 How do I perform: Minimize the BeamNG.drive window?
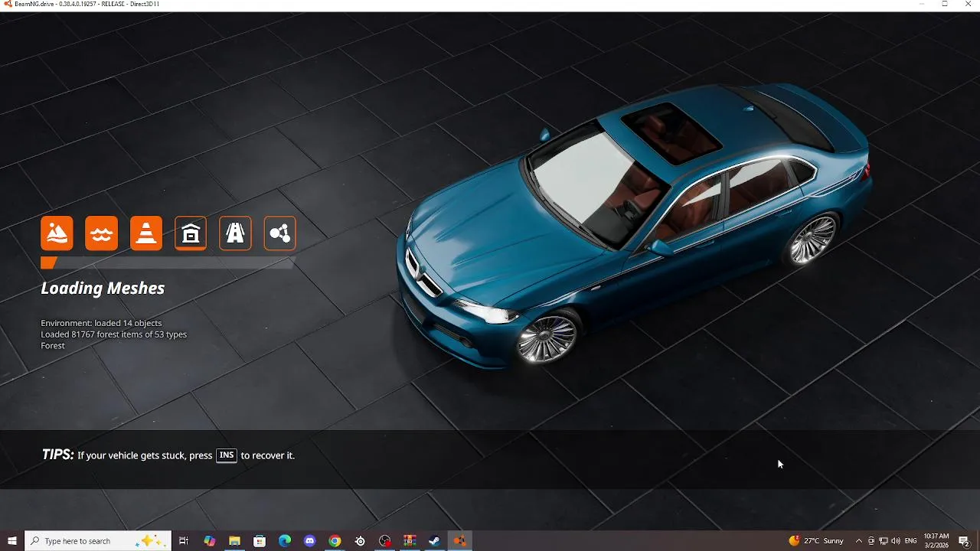(x=921, y=5)
